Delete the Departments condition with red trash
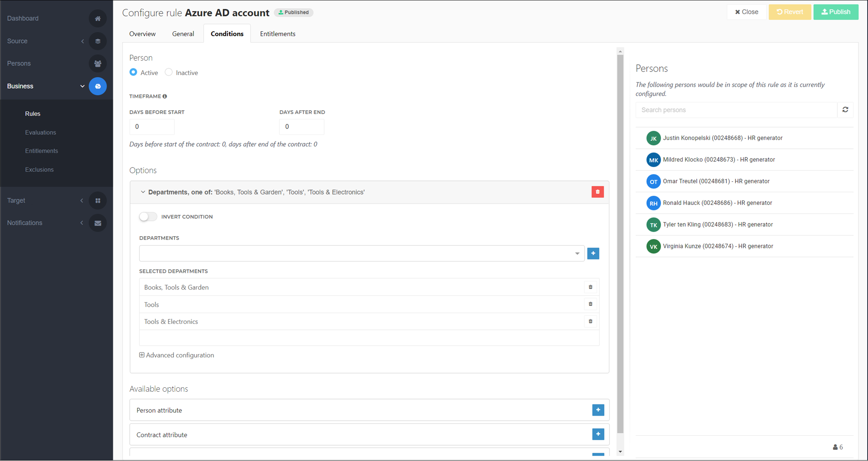This screenshot has width=868, height=461. [598, 192]
